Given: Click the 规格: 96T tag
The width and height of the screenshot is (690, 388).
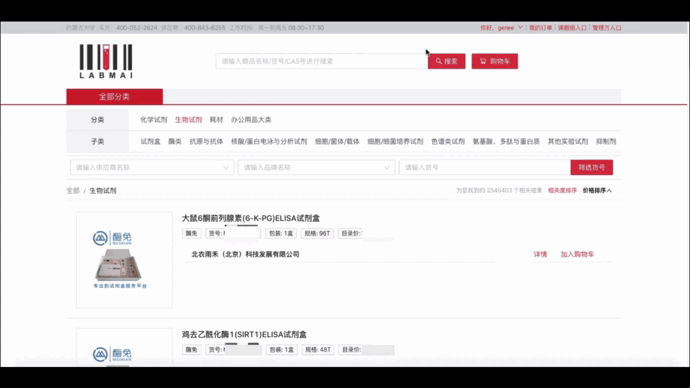Looking at the screenshot, I should (x=317, y=234).
